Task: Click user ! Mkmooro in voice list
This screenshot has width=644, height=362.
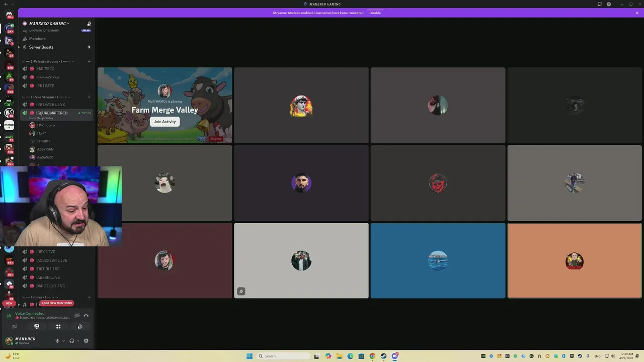Action: click(x=46, y=125)
